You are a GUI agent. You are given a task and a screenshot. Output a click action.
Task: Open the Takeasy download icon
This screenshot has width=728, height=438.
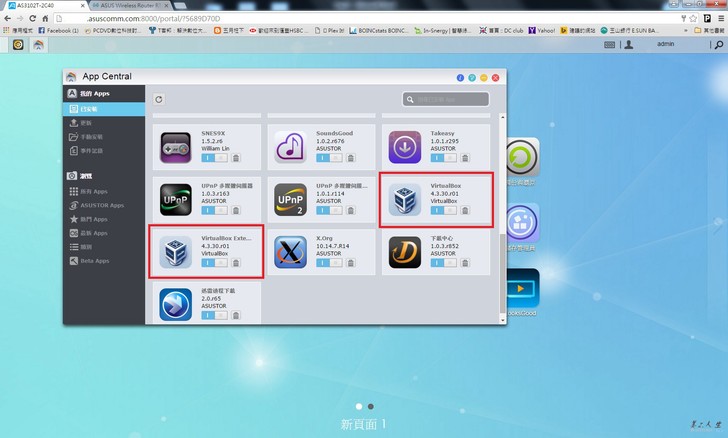[404, 146]
